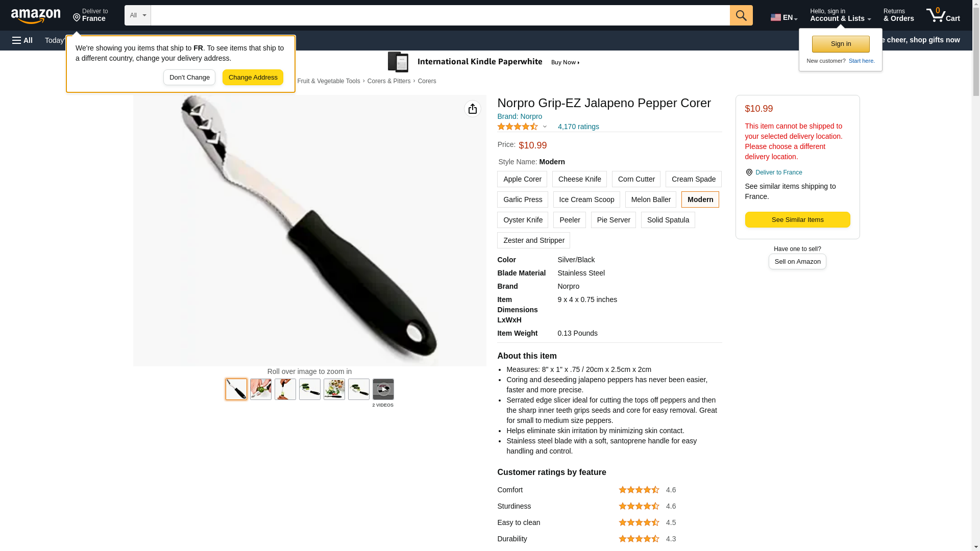Select the second product image thumbnail
The image size is (980, 551).
tap(261, 389)
